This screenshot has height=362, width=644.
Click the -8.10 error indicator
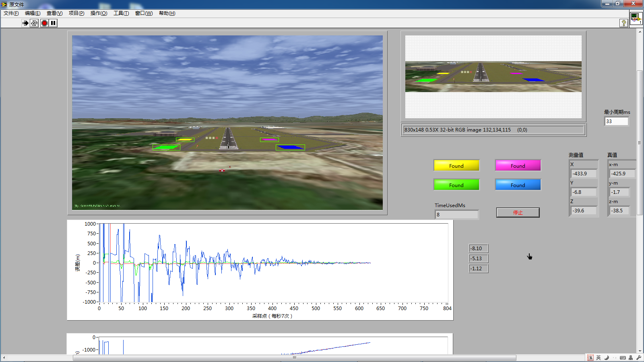[x=479, y=249]
